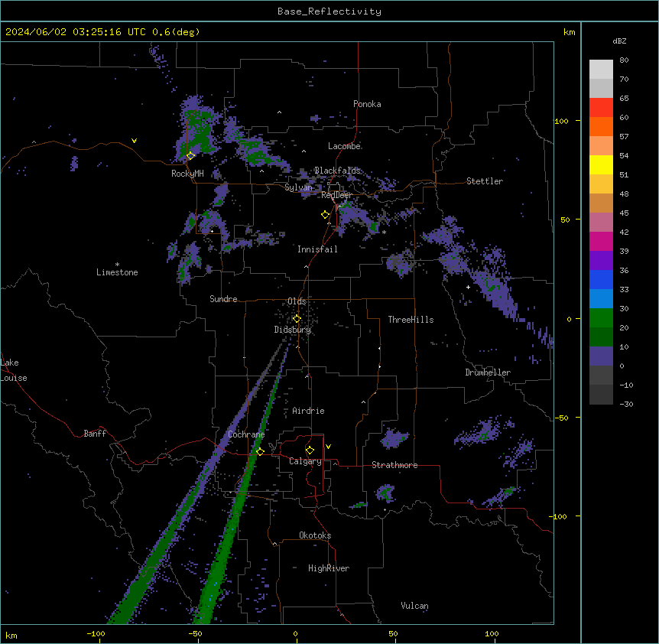Click the Vulcan town label
Screen dimensions: 659x644
click(415, 606)
